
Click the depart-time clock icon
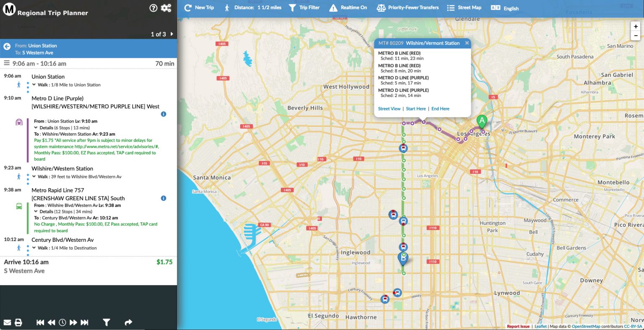(62, 322)
